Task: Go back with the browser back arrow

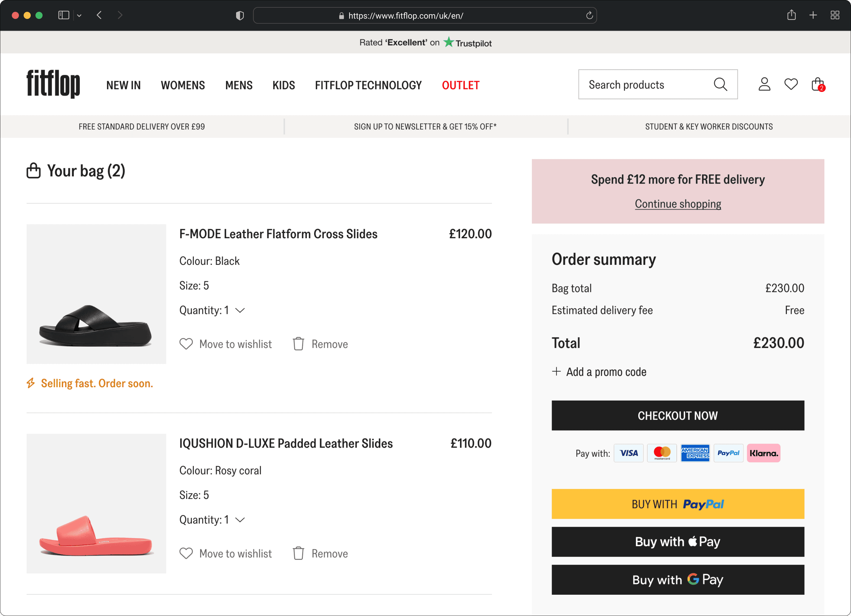Action: point(99,15)
